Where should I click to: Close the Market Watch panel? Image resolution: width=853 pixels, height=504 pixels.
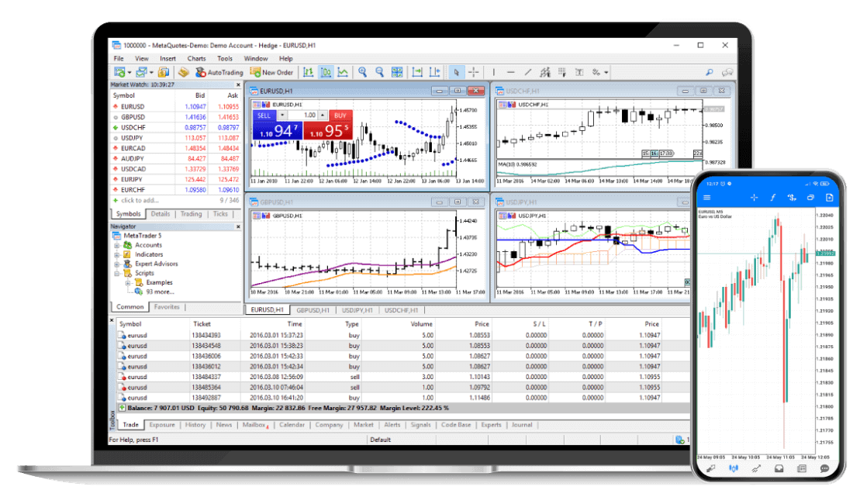point(238,85)
